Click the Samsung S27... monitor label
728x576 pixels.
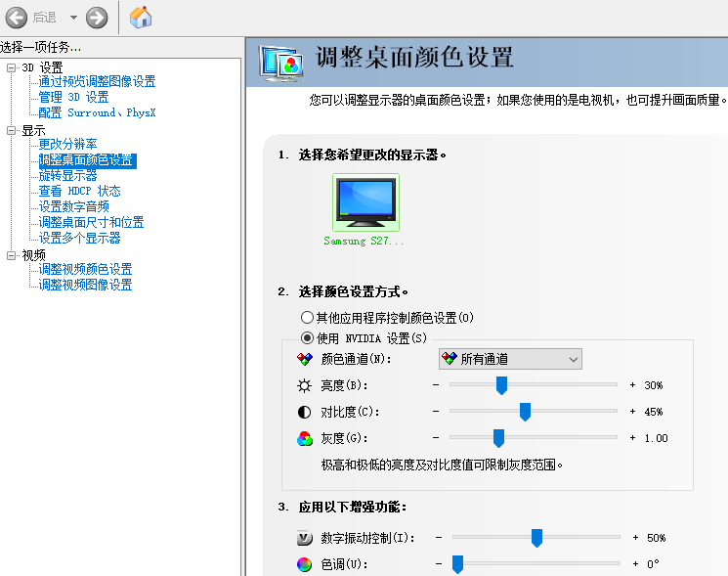coord(364,242)
